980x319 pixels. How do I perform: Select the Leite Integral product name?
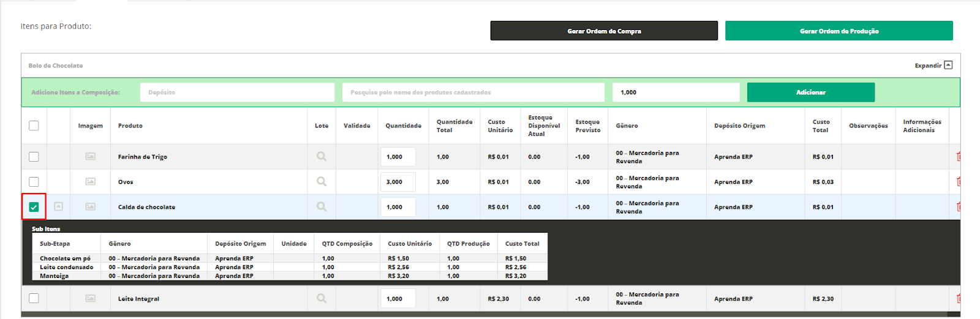coord(138,299)
